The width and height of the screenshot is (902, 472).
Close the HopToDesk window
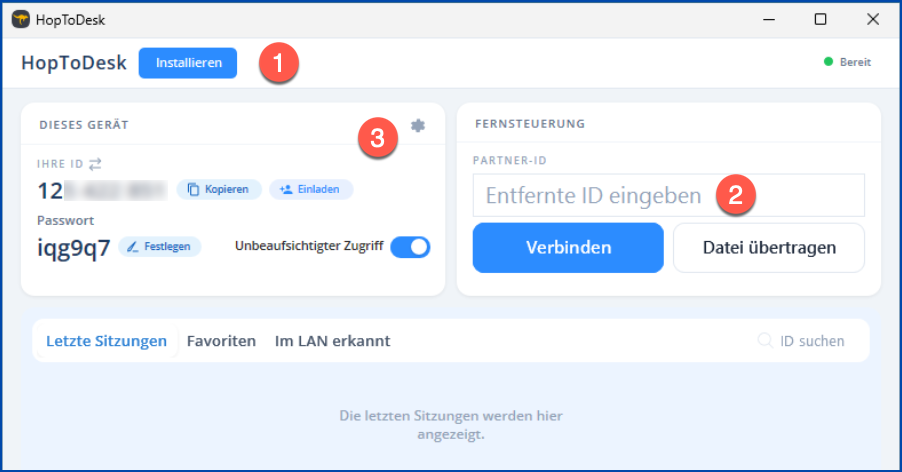pos(873,20)
